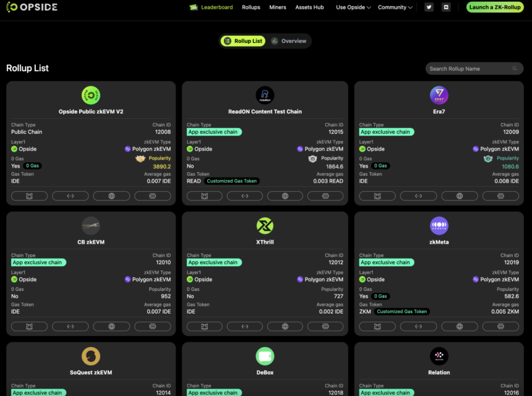Click the card icon on XThrill card
This screenshot has height=396, width=532.
[x=325, y=327]
